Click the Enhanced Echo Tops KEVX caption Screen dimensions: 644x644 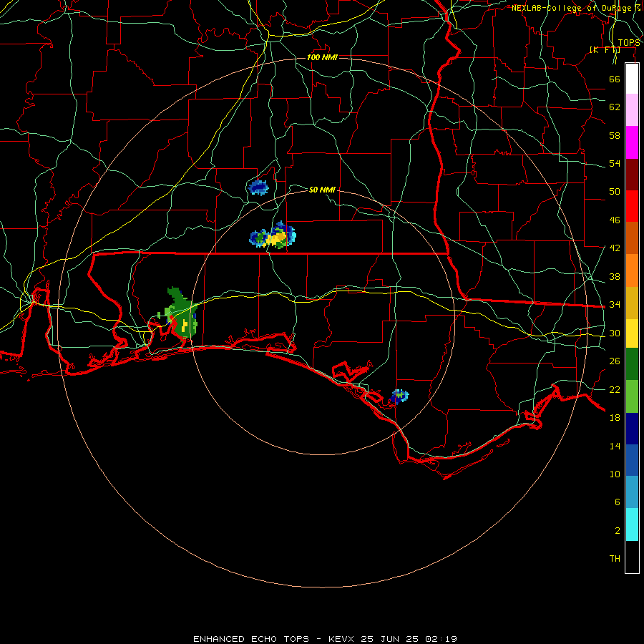[325, 639]
